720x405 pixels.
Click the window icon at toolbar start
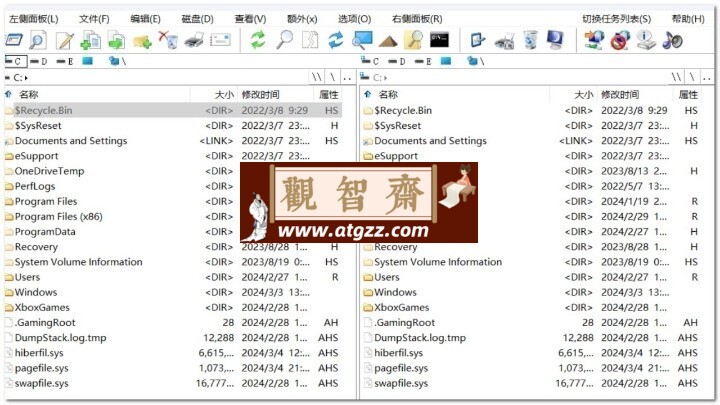[14, 40]
